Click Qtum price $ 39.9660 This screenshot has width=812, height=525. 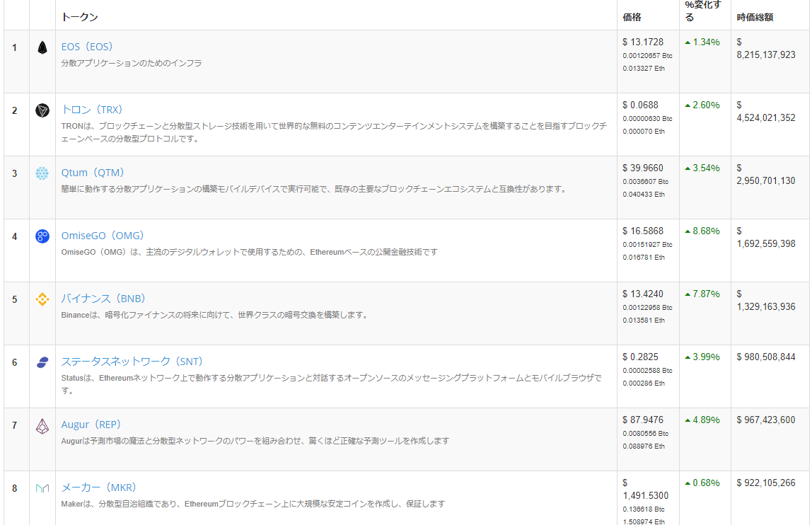[643, 168]
